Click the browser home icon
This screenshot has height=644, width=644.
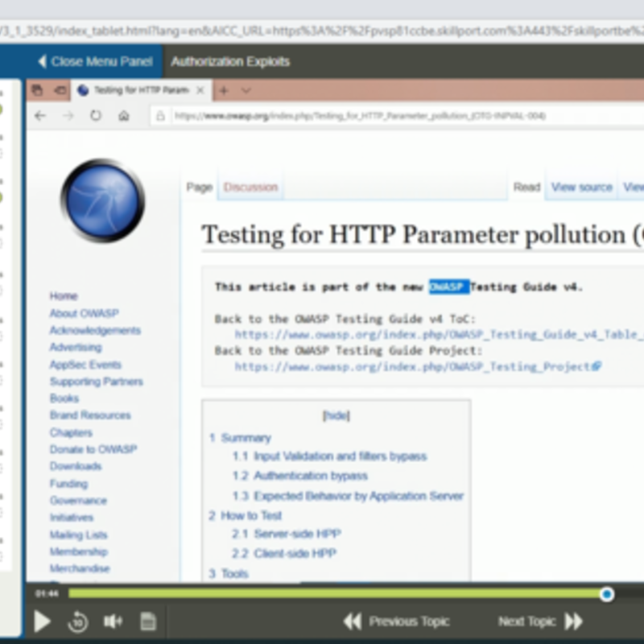coord(124,116)
